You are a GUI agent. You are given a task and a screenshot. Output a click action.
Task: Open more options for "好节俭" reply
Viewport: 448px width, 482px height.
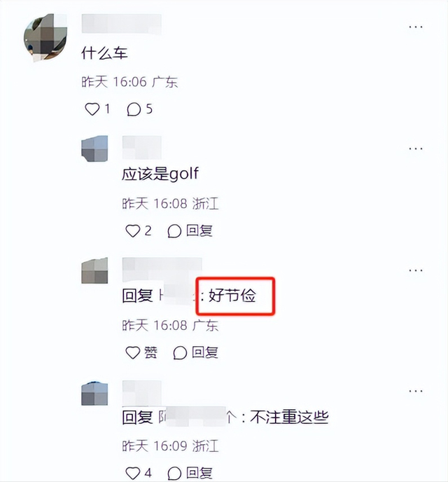416,270
